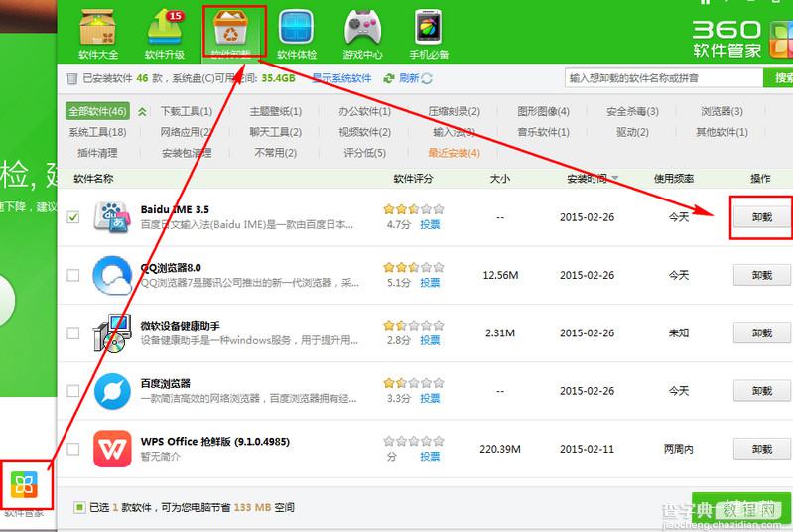Open the 插件清理 category
793x532 pixels.
(97, 153)
